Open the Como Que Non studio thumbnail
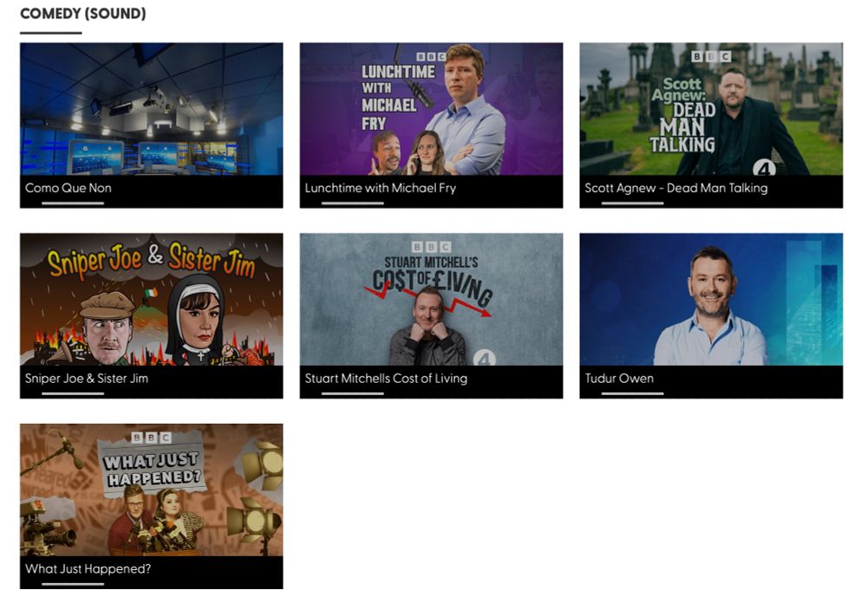This screenshot has height=616, width=867. 152,109
